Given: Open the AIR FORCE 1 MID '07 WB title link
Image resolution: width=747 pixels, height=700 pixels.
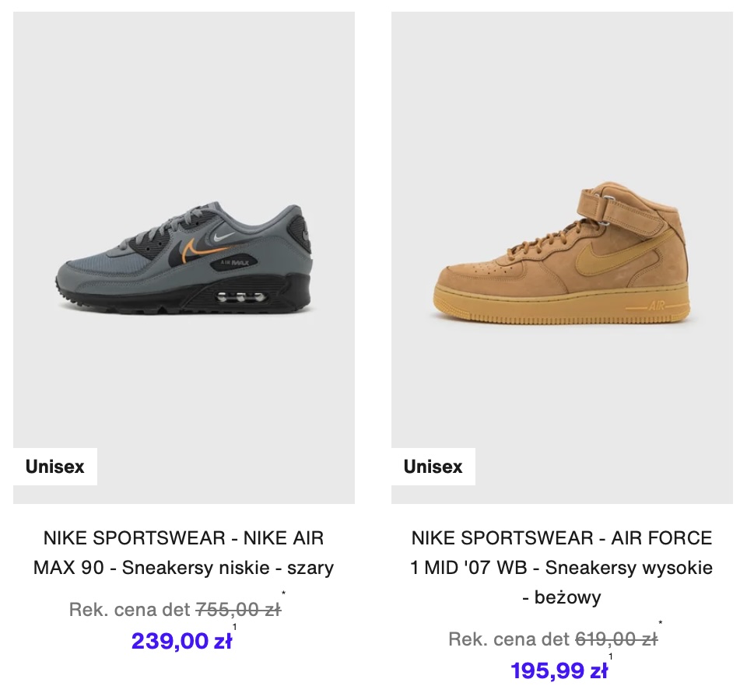Looking at the screenshot, I should [x=562, y=568].
